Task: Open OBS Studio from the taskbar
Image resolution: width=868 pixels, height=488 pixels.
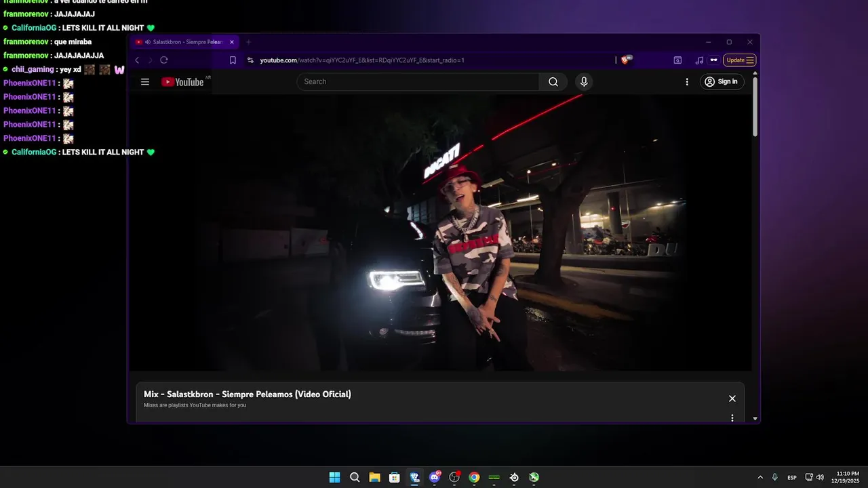Action: click(454, 477)
